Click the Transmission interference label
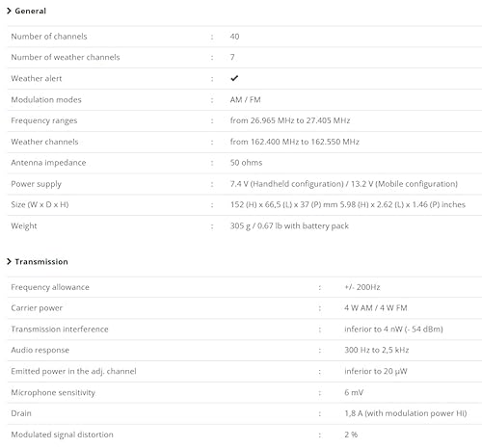Viewport: 482px width, 448px height. [60, 329]
